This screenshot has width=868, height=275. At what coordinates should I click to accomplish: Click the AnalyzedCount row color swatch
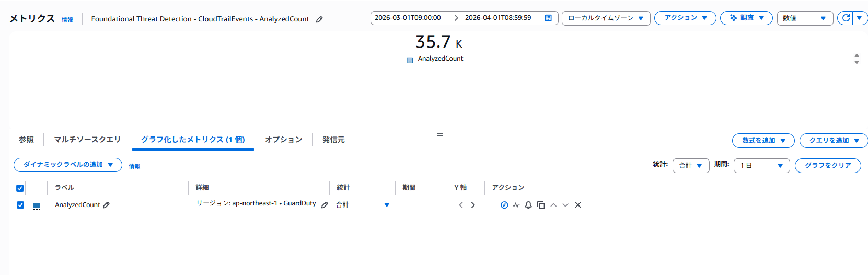[x=37, y=206]
